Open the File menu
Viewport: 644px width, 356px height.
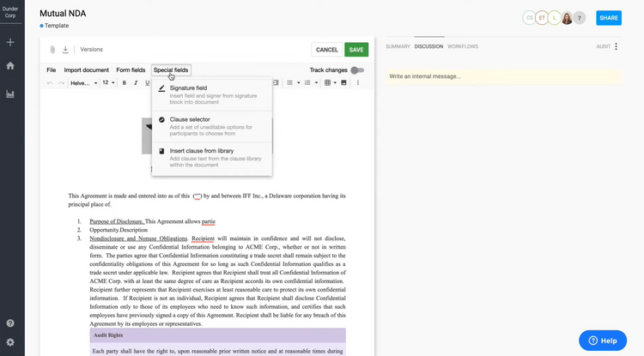pyautogui.click(x=52, y=70)
